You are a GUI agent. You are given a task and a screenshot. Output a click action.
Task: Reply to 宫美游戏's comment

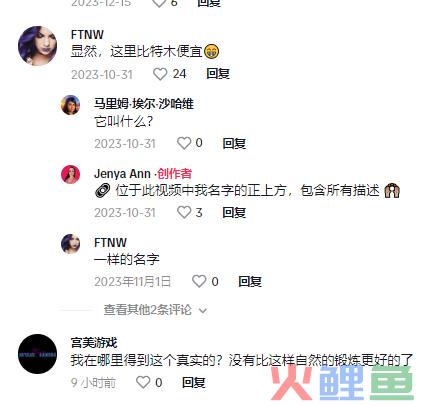[194, 382]
